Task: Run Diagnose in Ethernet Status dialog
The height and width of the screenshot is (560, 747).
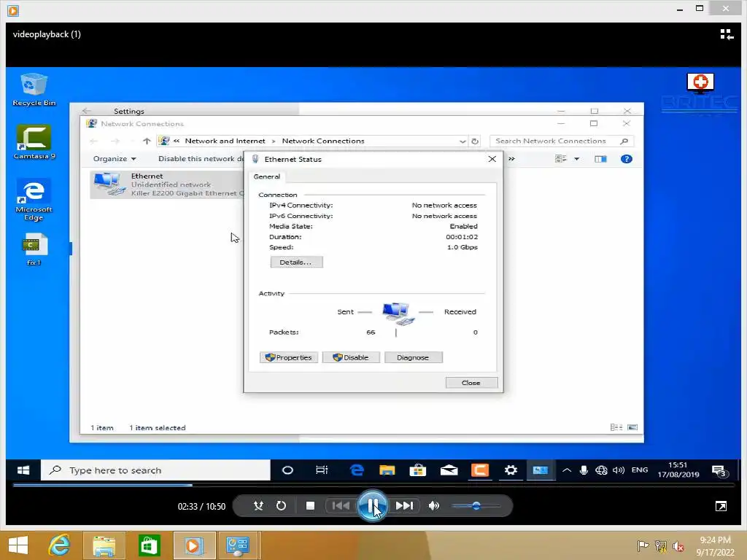Action: tap(413, 357)
